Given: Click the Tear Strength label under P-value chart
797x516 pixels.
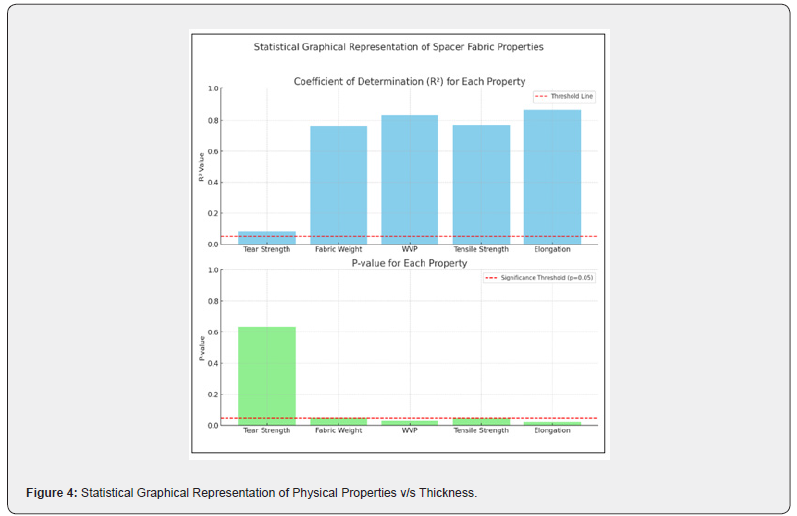Looking at the screenshot, I should tap(267, 431).
